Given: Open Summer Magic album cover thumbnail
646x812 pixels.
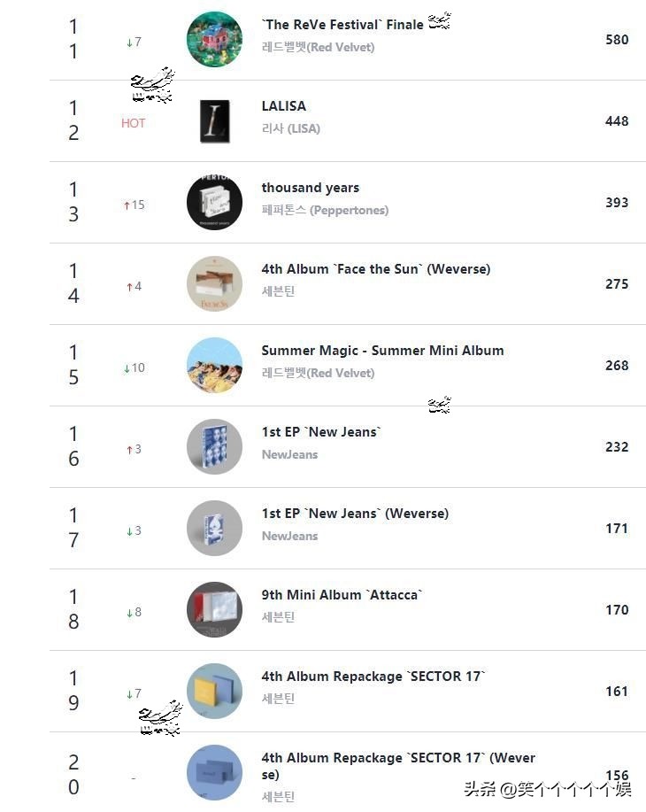Looking at the screenshot, I should (214, 365).
